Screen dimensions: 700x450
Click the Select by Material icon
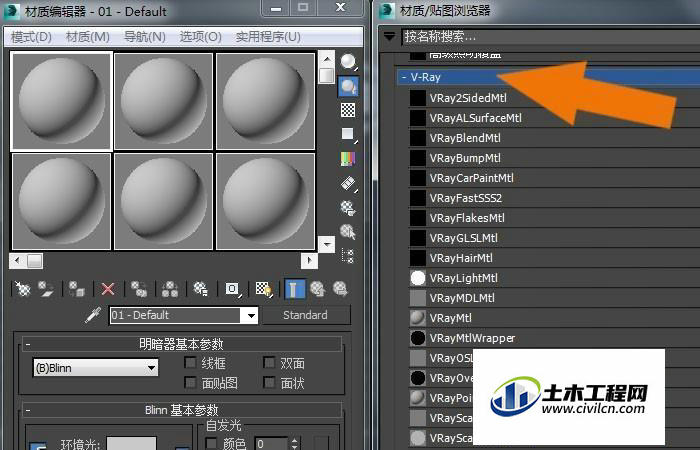tap(348, 232)
